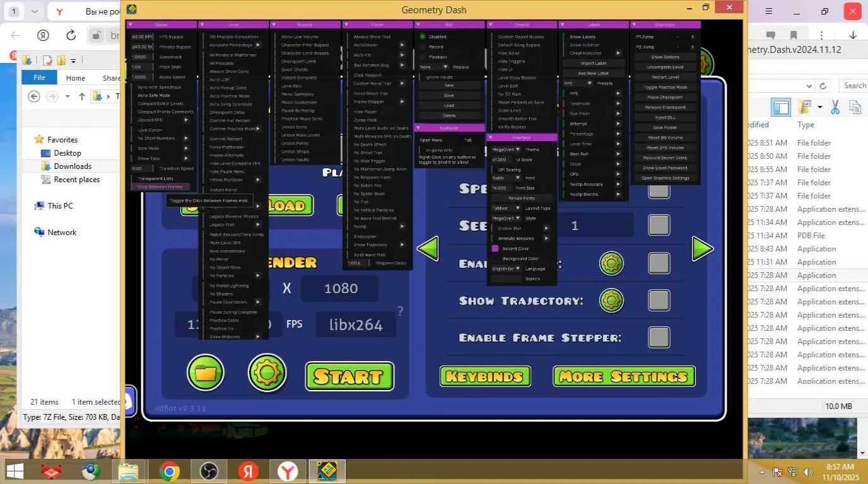
Task: Reload the page in the browser window
Action: point(71,35)
